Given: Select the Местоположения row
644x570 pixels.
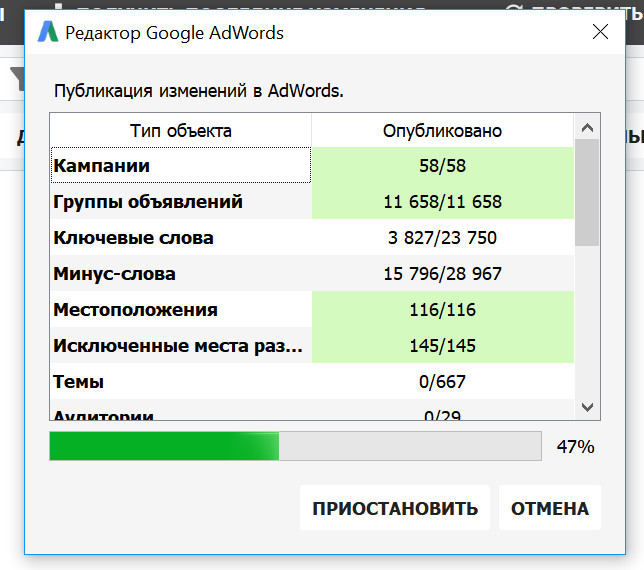Looking at the screenshot, I should coord(312,309).
